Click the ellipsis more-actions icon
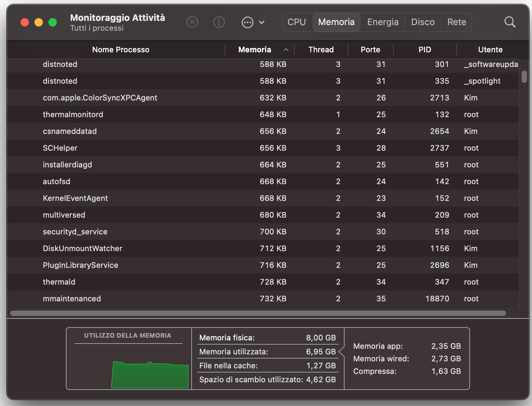The height and width of the screenshot is (406, 532). click(247, 23)
